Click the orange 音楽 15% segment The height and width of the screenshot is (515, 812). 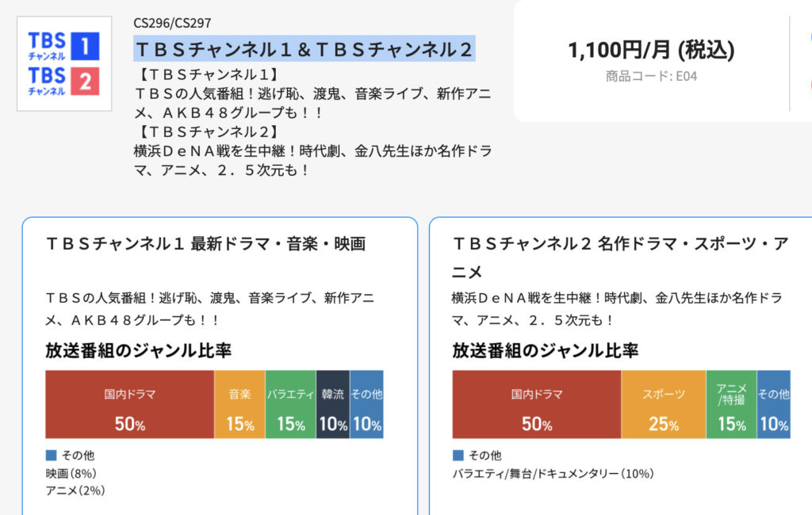click(x=239, y=404)
